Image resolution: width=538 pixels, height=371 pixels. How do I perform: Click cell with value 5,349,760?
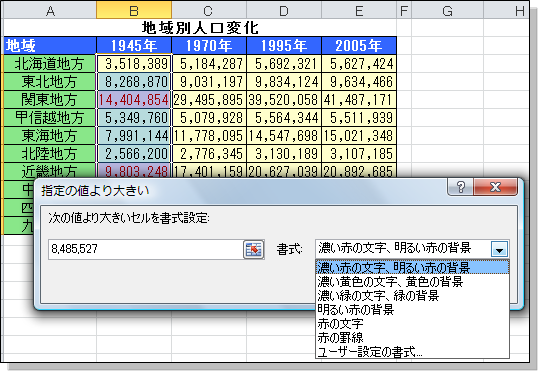click(134, 118)
